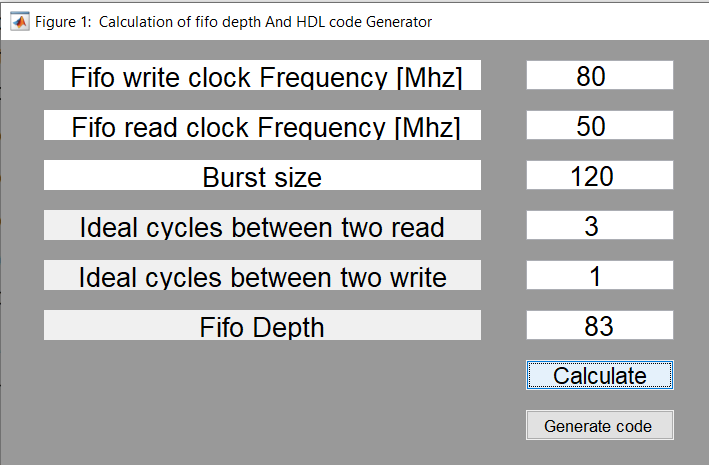Select the idle read cycles field showing 3
Image resolution: width=709 pixels, height=465 pixels.
[x=600, y=225]
